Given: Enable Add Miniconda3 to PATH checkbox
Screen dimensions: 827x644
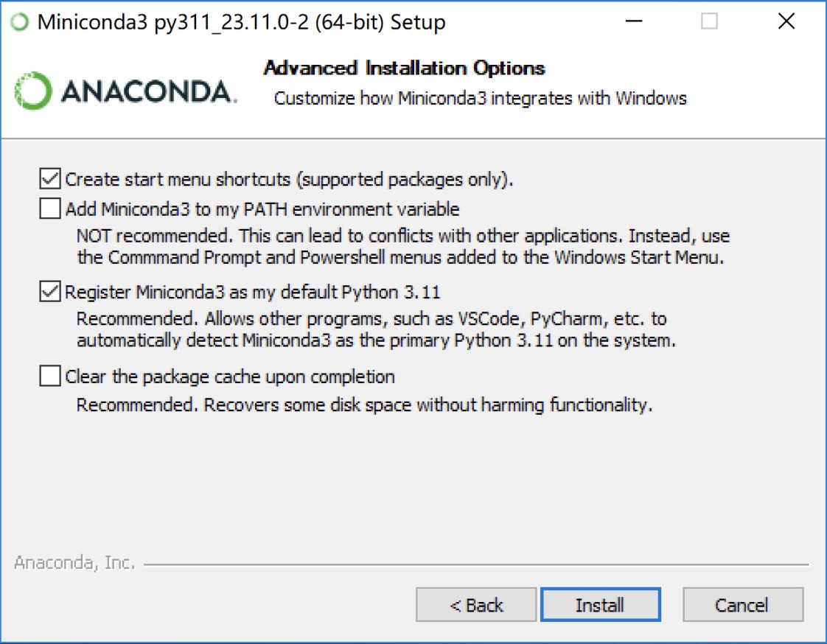Looking at the screenshot, I should 50,209.
